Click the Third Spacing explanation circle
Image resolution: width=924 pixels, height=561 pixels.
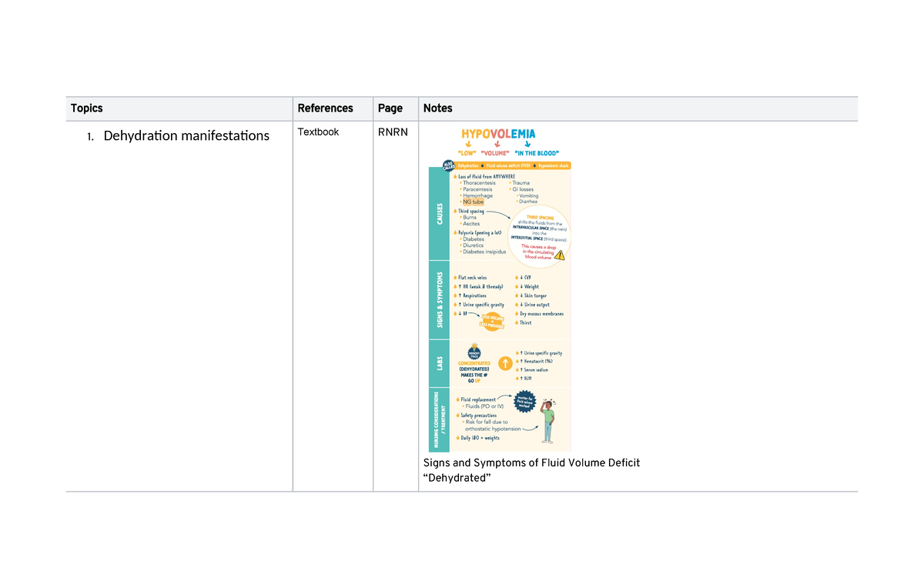[x=536, y=235]
